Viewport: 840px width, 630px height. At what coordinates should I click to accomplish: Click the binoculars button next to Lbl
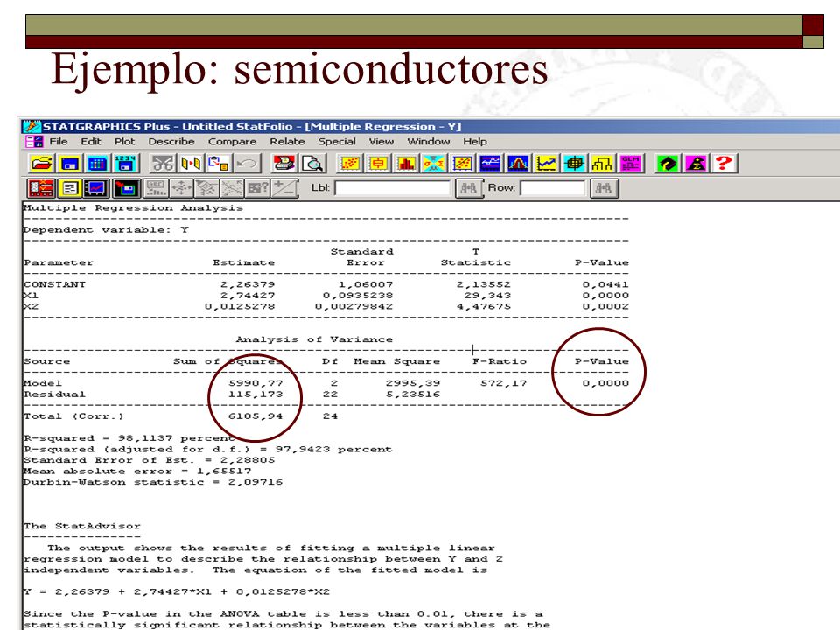469,188
